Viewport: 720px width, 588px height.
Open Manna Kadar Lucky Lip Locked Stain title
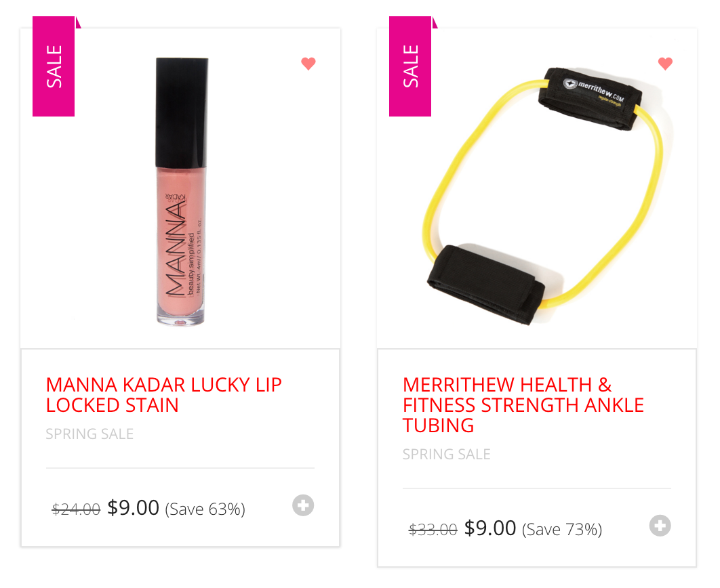164,395
